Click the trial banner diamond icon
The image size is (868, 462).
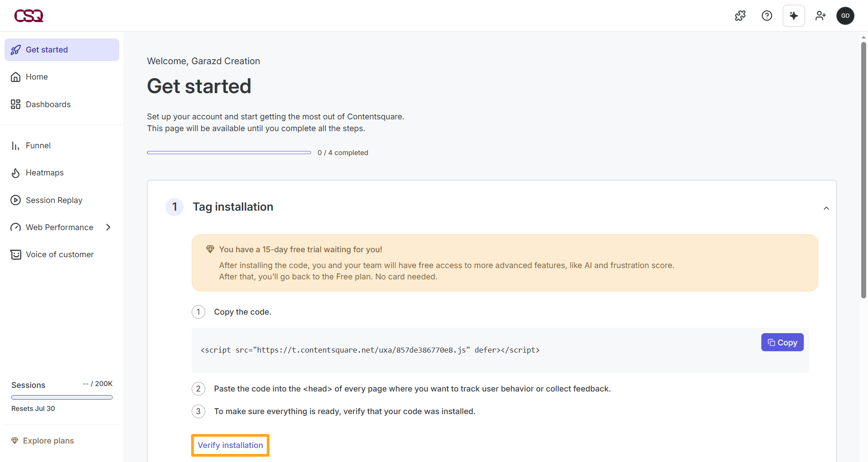pos(210,249)
